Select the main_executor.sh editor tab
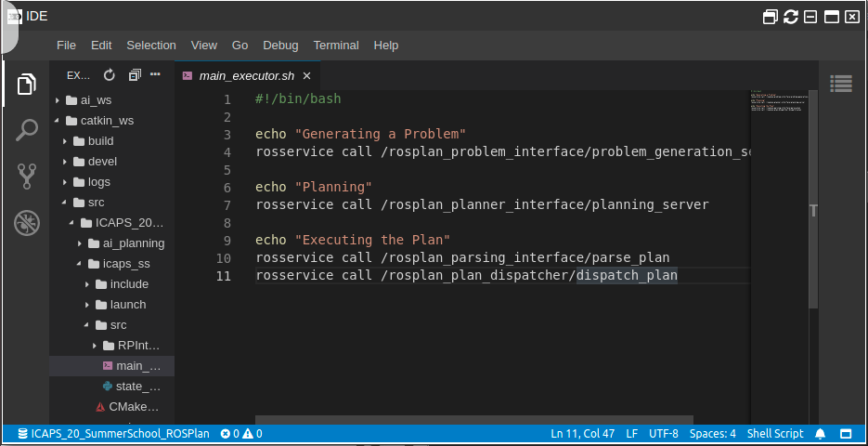Screen dimensions: 868x446 (x=248, y=76)
